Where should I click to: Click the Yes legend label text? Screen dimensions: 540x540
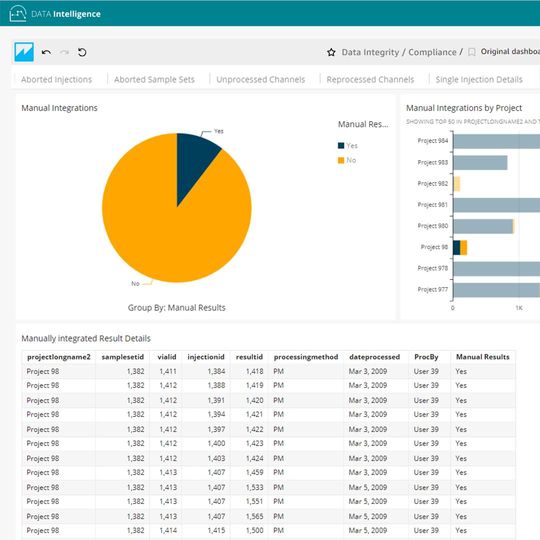[352, 146]
